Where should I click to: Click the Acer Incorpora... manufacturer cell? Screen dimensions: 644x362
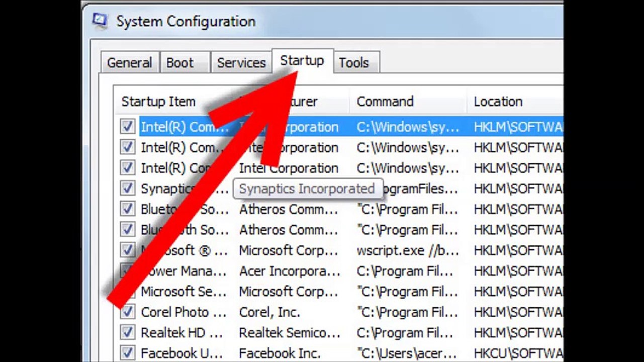pos(290,271)
